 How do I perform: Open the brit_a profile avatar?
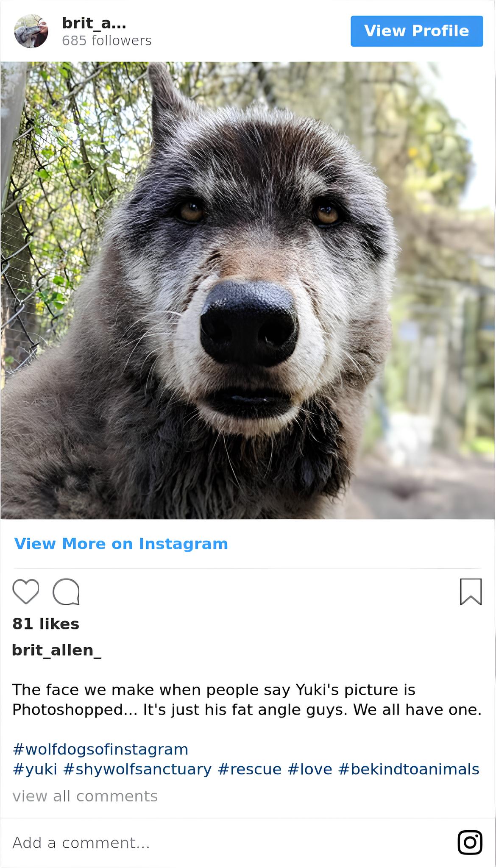pyautogui.click(x=31, y=31)
